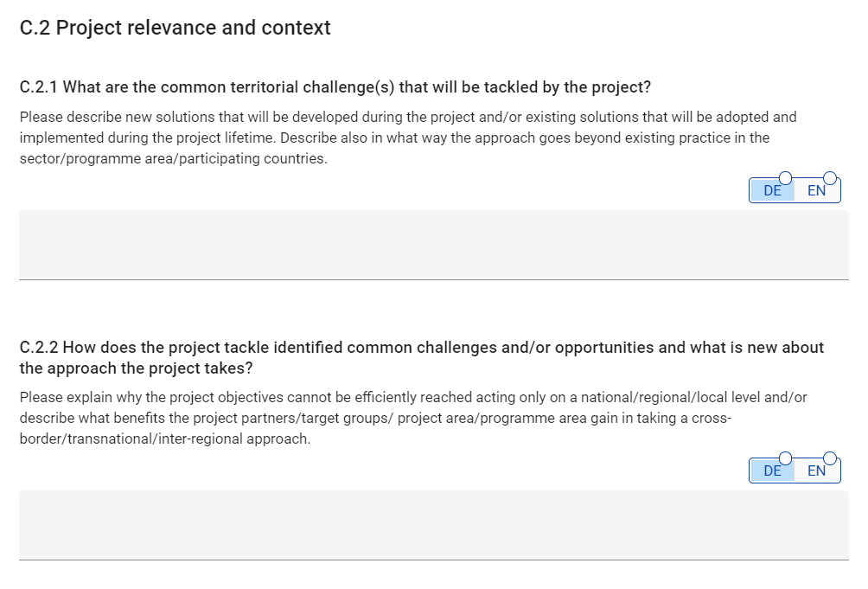Screen dimensions: 868x589
Task: Click circle indicator above DE in C.2.2
Action: [x=785, y=458]
